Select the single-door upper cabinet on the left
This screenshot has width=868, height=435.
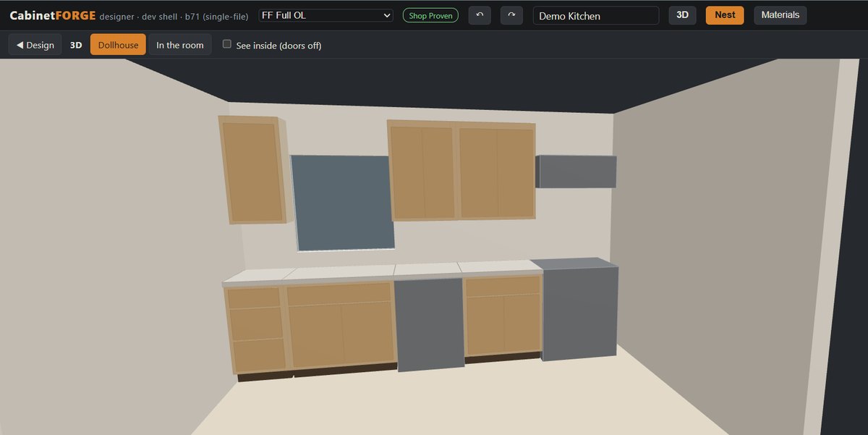[253, 170]
